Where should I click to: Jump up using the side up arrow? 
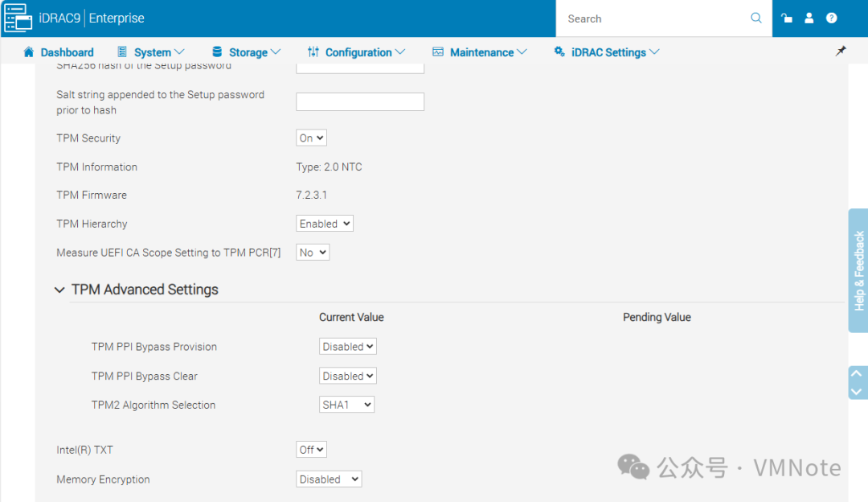click(857, 373)
